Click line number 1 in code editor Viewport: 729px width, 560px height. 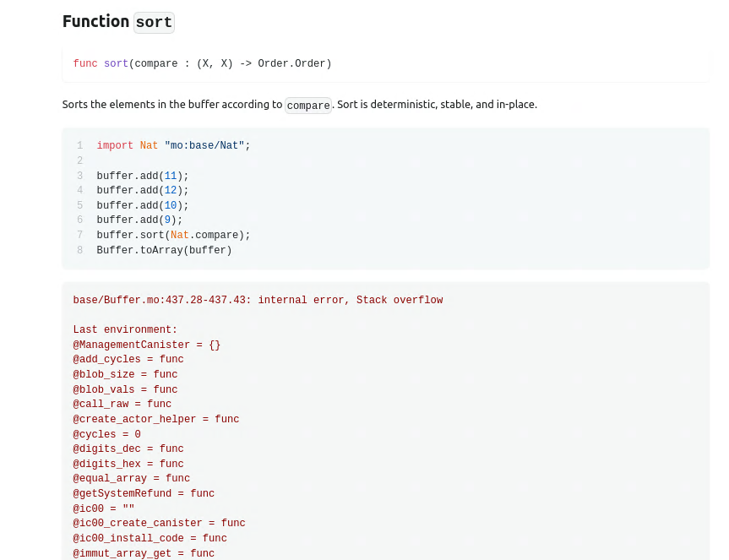[x=80, y=145]
